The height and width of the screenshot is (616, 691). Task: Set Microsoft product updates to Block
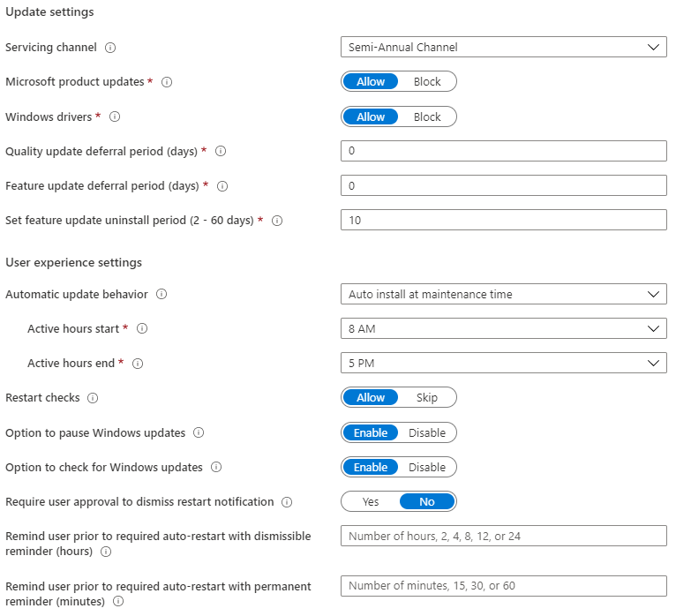427,82
